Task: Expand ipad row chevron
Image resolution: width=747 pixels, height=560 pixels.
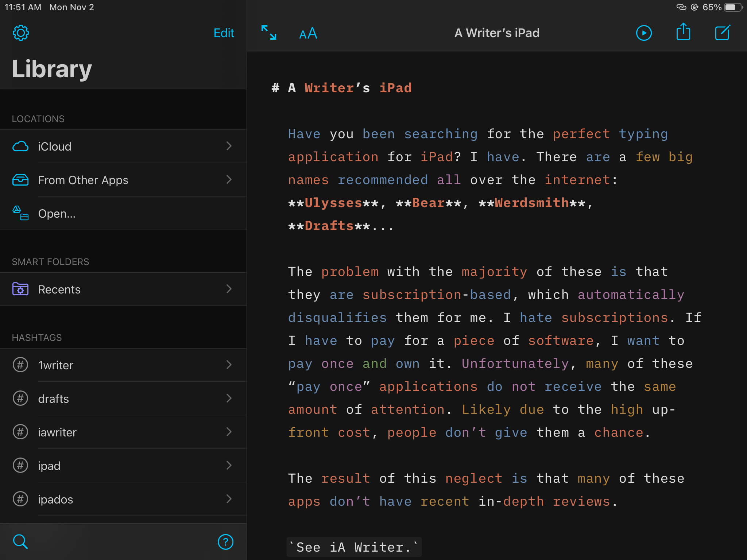Action: click(229, 465)
